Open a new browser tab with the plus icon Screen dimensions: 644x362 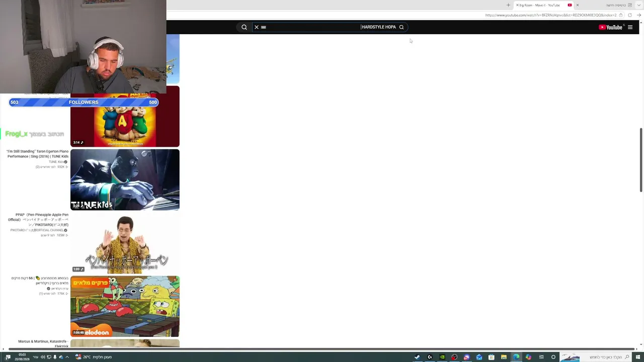tap(508, 5)
